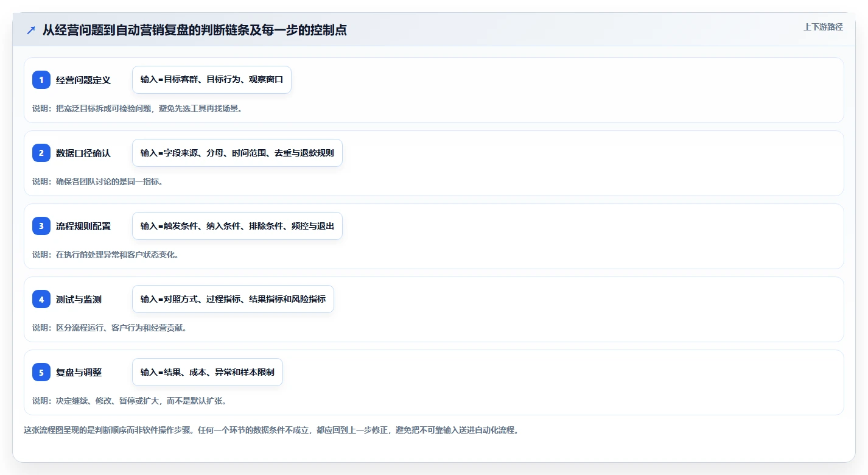868x475 pixels.
Task: Click the 经营问题定义 step title
Action: click(x=83, y=80)
